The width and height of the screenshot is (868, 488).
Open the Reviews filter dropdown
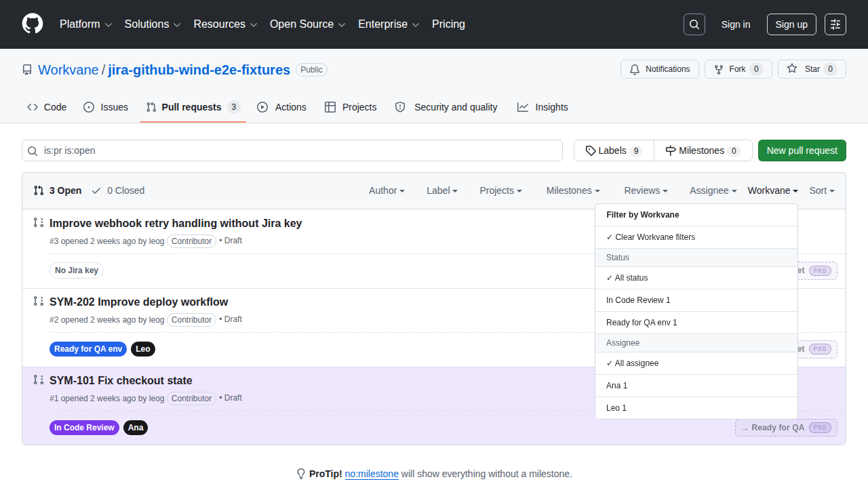point(646,190)
